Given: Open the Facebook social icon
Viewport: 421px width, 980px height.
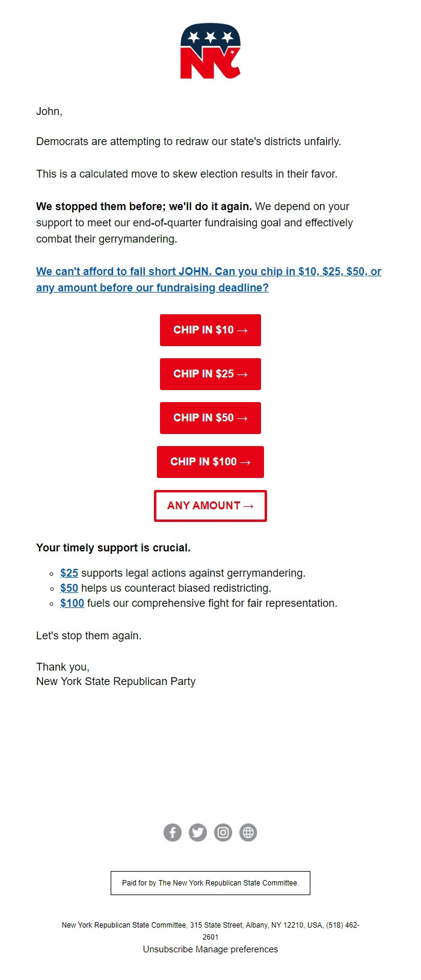Looking at the screenshot, I should click(173, 833).
